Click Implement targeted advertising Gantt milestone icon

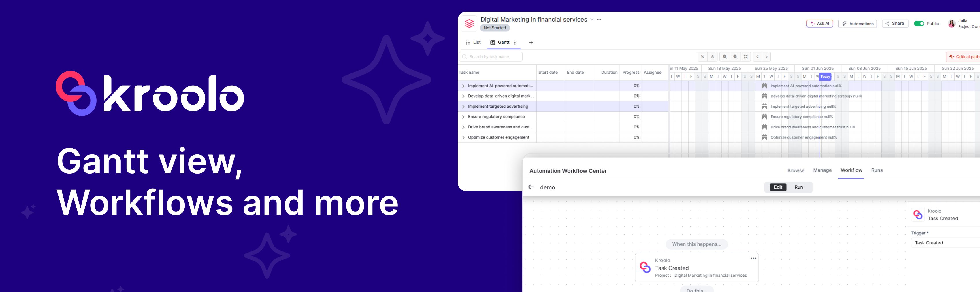(764, 107)
